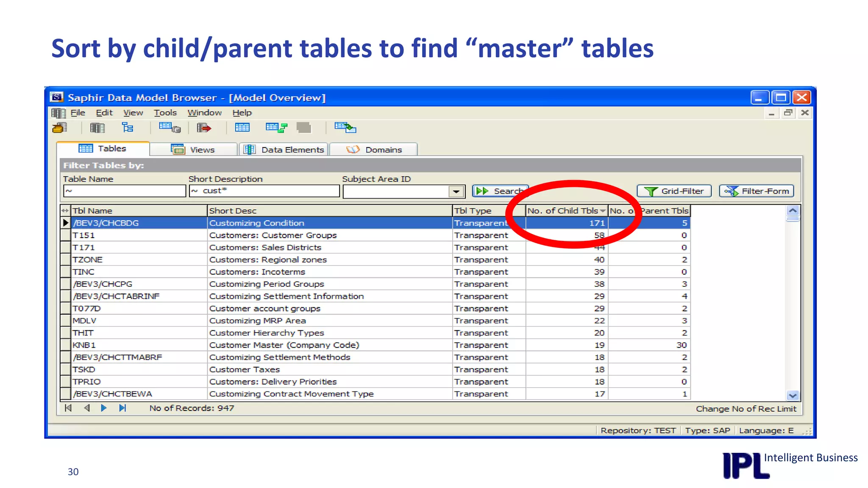Click the gray disabled square toolbar icon

click(x=304, y=128)
